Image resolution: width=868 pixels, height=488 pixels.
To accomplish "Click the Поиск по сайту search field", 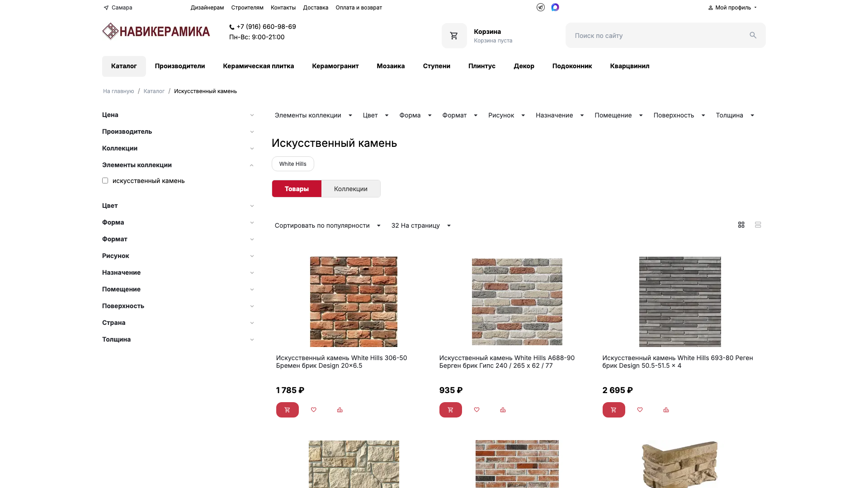I will 665,35.
